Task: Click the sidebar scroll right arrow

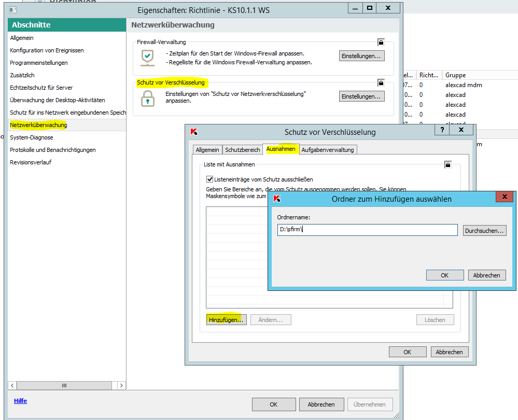Action: pos(121,385)
